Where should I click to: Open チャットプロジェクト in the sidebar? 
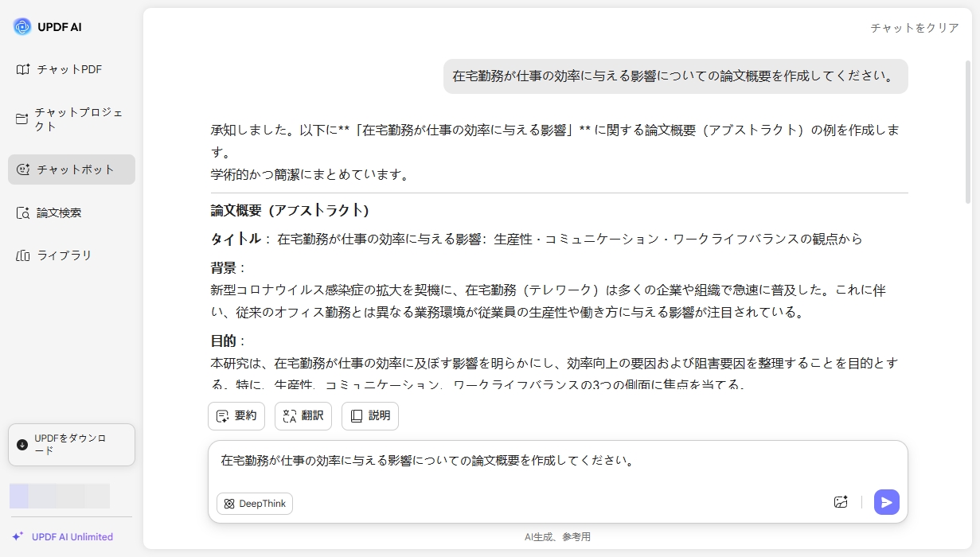72,119
